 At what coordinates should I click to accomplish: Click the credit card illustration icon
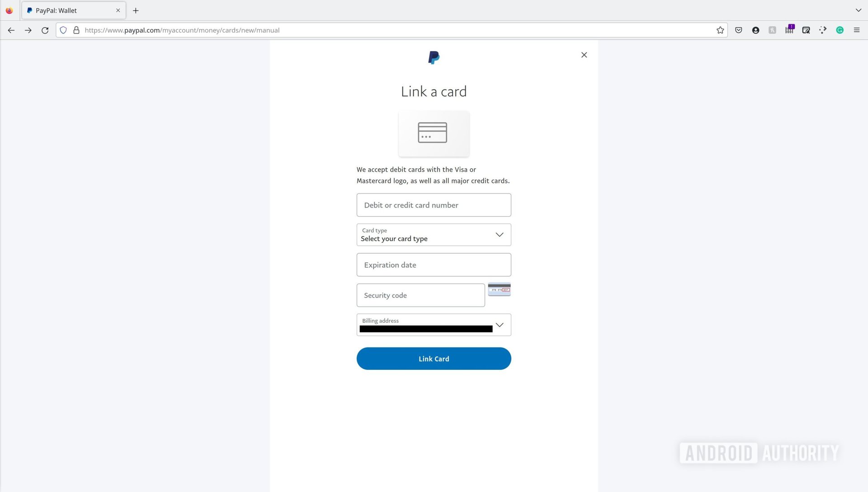tap(434, 132)
